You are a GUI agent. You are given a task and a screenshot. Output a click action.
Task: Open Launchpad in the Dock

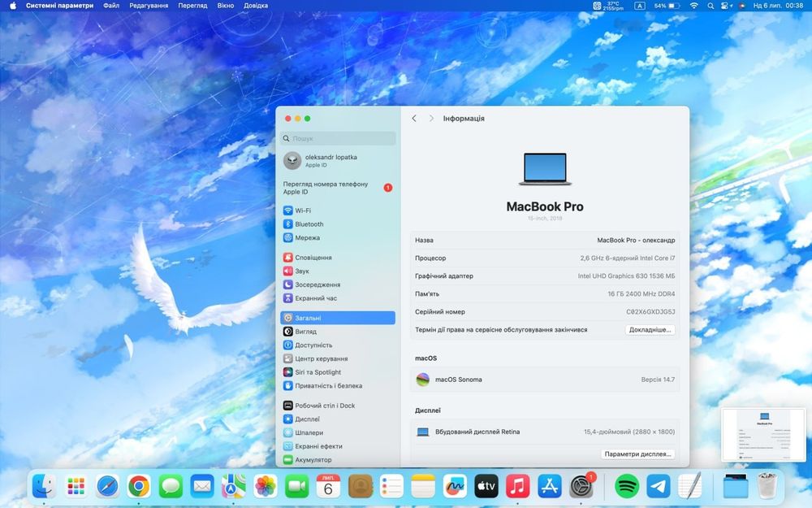[76, 487]
